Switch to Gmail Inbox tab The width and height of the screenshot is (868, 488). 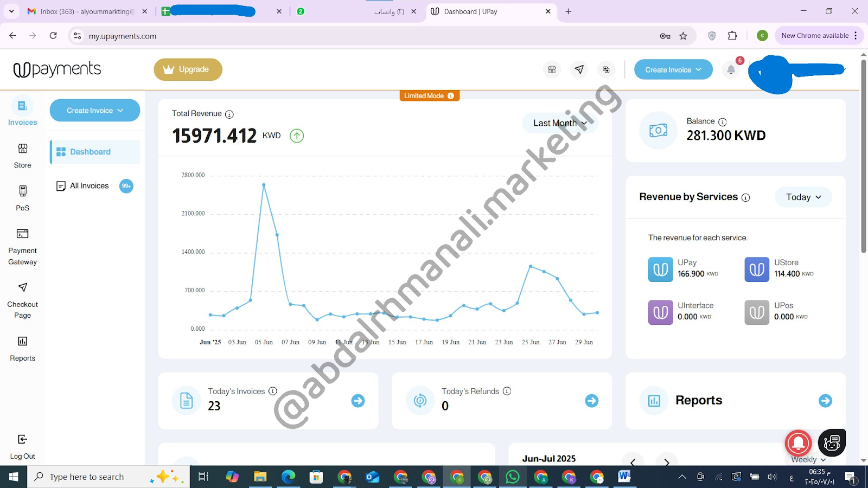pyautogui.click(x=88, y=11)
